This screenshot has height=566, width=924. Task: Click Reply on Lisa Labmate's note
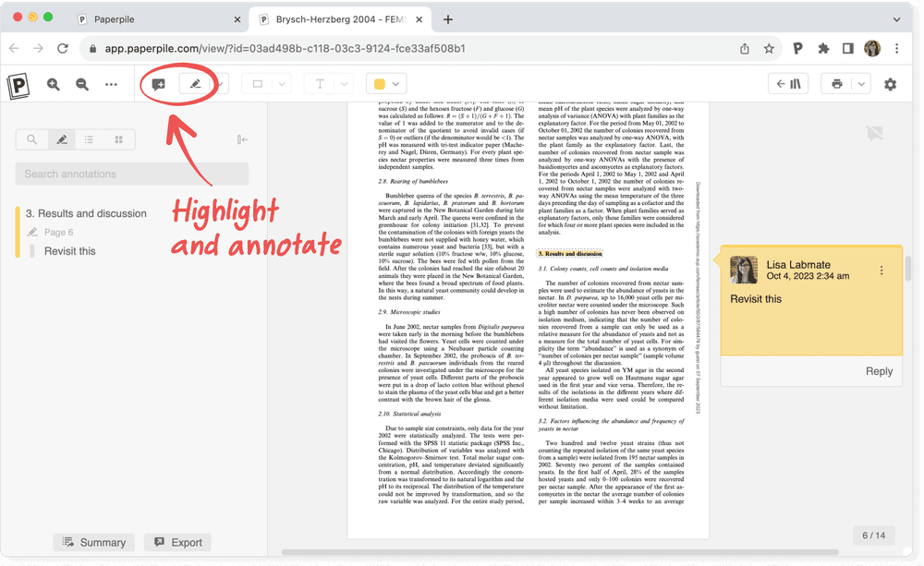(x=879, y=371)
